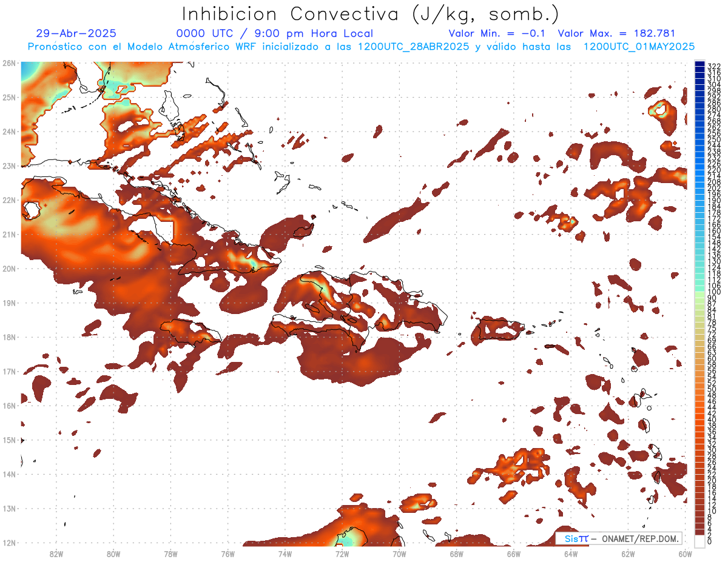728x562 pixels.
Task: Click the '82W' longitude label
Action: [x=56, y=554]
